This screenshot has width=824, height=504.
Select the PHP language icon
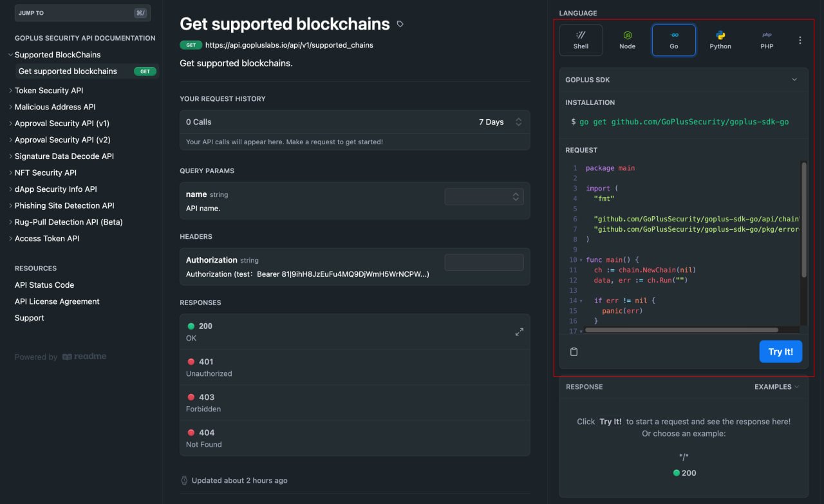(x=767, y=40)
